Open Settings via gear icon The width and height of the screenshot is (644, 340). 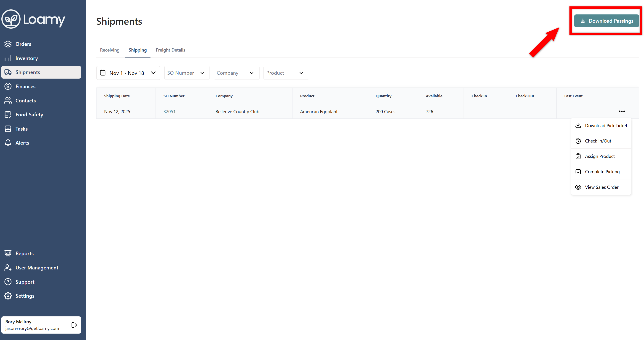(8, 296)
